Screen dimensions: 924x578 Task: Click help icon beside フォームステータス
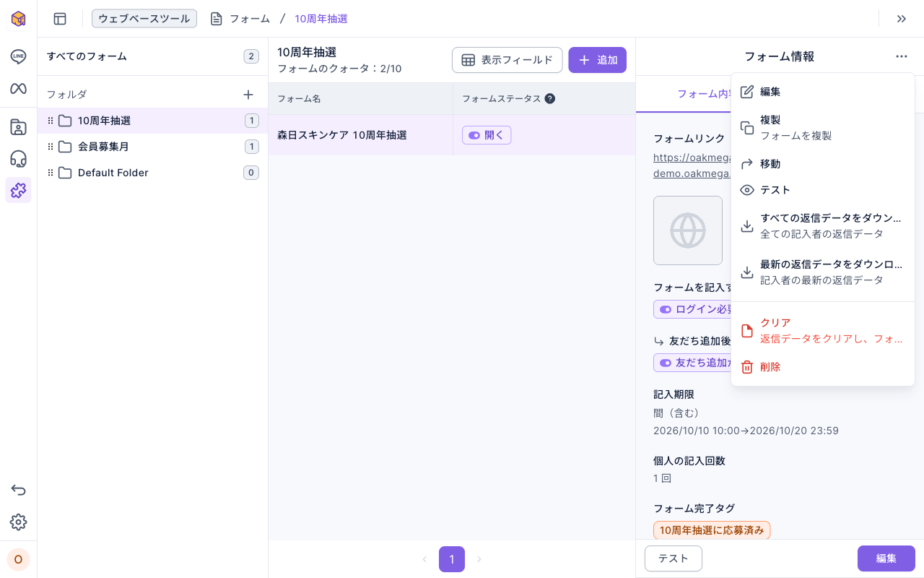[550, 99]
